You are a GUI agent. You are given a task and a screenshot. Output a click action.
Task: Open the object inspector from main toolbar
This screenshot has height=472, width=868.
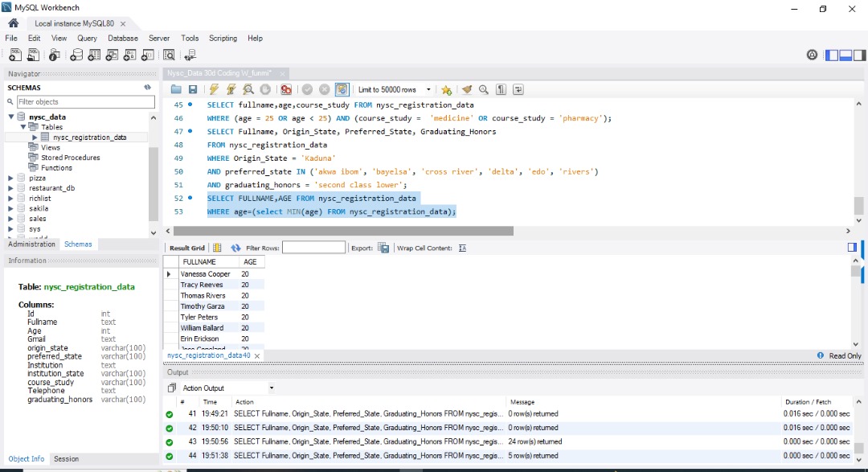[x=55, y=55]
